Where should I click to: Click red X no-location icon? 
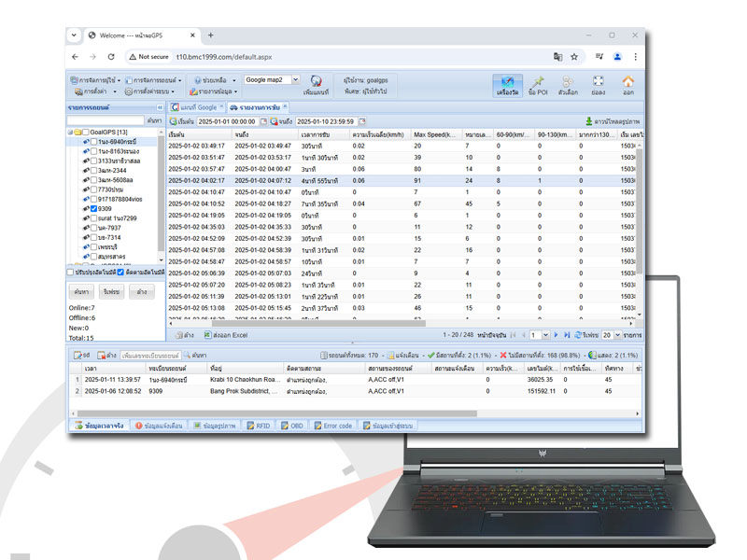coord(503,356)
